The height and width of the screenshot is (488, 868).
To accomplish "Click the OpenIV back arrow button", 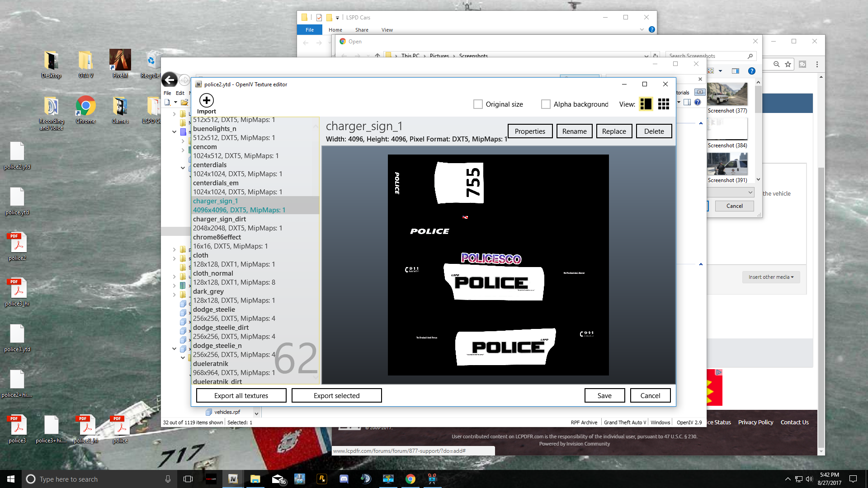I will 170,80.
